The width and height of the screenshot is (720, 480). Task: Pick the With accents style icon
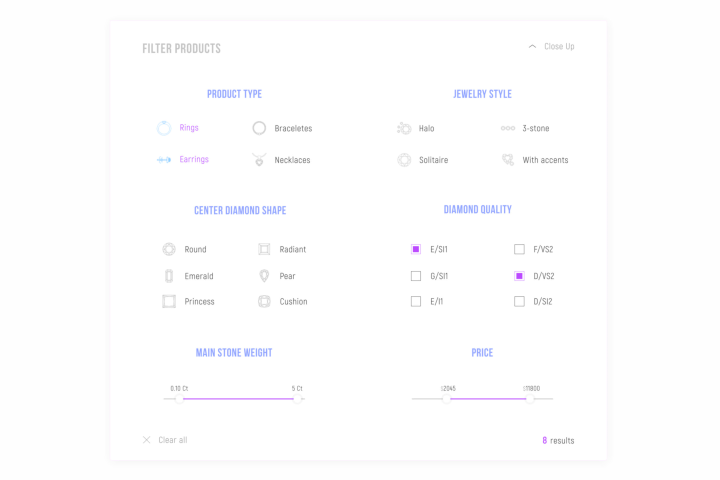click(508, 160)
